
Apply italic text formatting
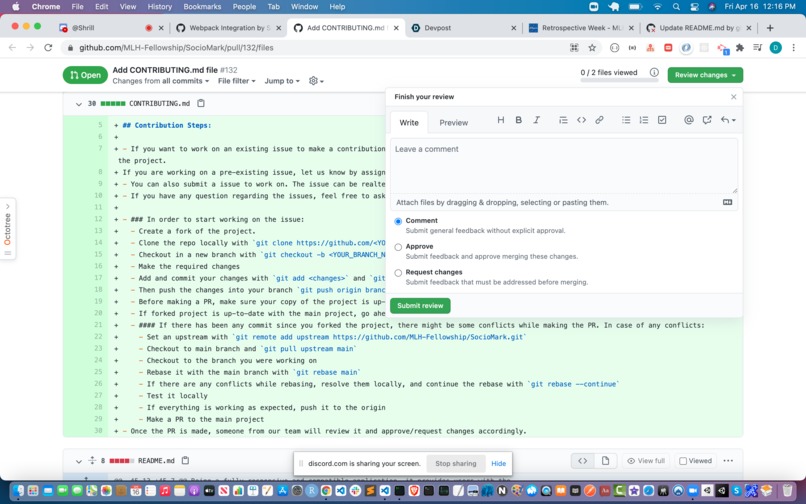pos(537,120)
